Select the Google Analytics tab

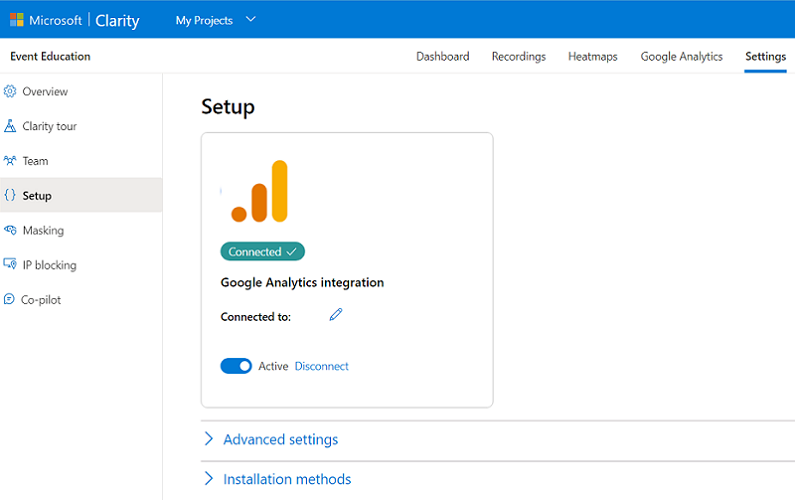(x=681, y=56)
